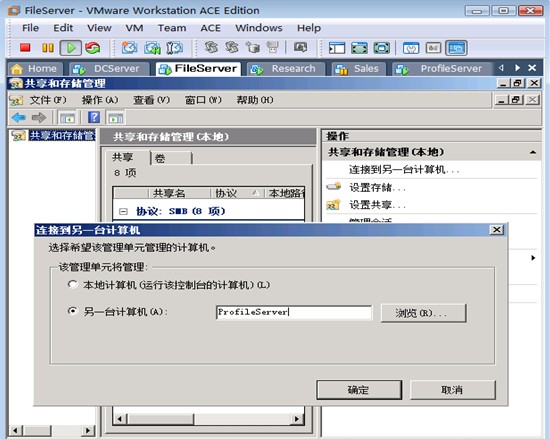This screenshot has height=439, width=550.
Task: Select 共享和存储管理 tree node
Action: click(x=62, y=135)
